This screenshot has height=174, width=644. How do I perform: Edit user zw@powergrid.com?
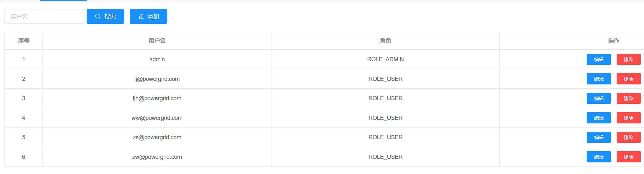(599, 157)
